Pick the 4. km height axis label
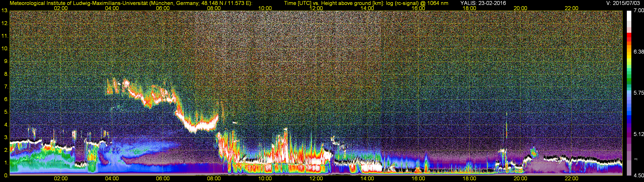The image size is (644, 182). [6, 125]
